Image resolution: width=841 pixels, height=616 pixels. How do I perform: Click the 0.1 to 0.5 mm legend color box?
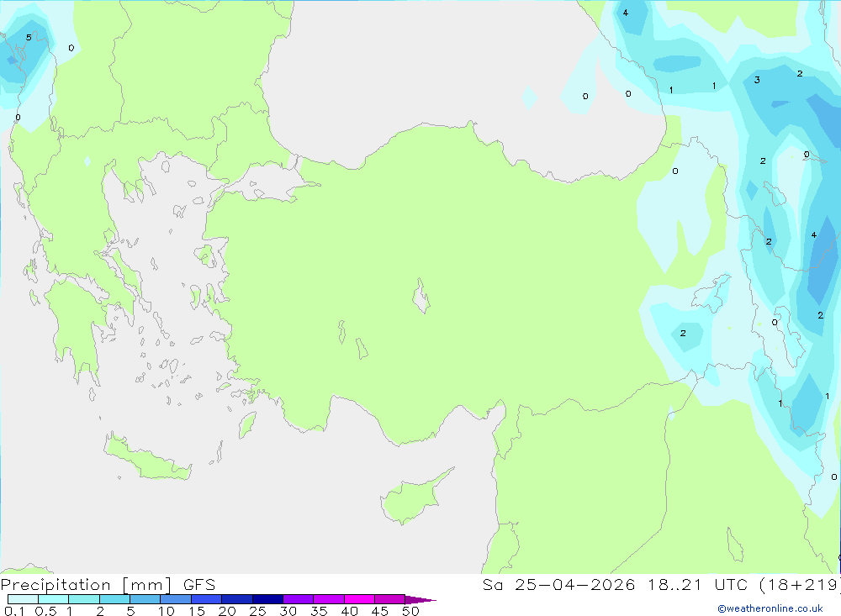[23, 599]
